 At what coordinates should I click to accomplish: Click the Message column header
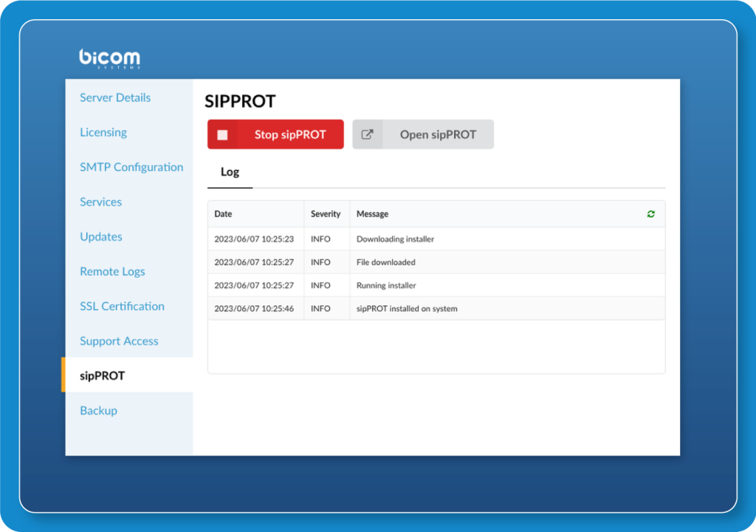click(x=372, y=214)
